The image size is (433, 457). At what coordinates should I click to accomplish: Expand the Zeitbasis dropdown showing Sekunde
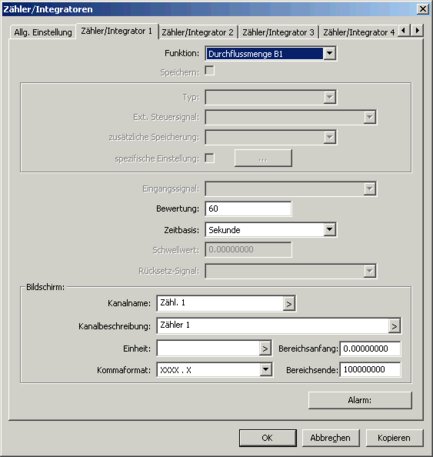329,230
